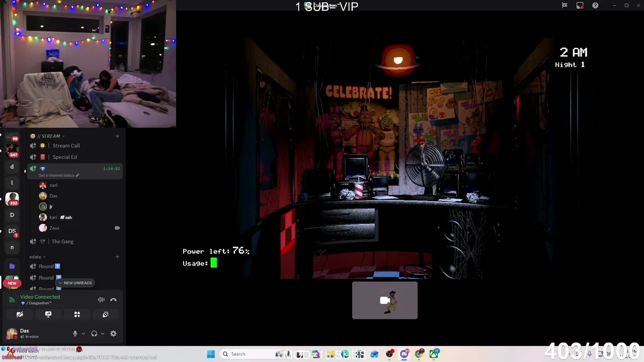Open the purple server folder
This screenshot has width=644, height=362.
12,266
